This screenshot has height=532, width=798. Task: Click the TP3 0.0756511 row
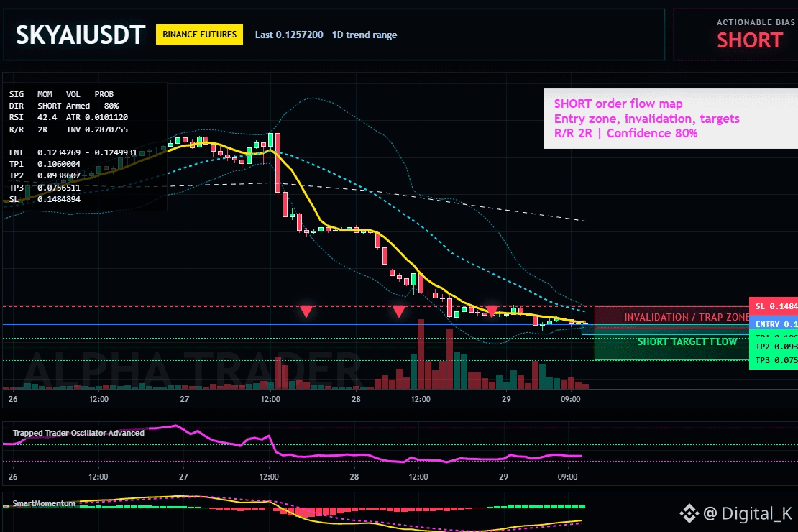pos(45,188)
